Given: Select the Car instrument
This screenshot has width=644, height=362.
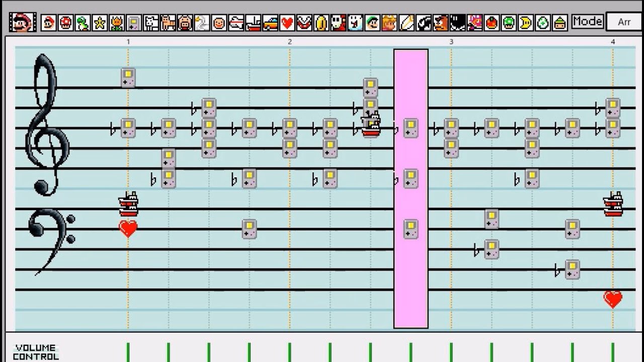Looking at the screenshot, I should [270, 23].
